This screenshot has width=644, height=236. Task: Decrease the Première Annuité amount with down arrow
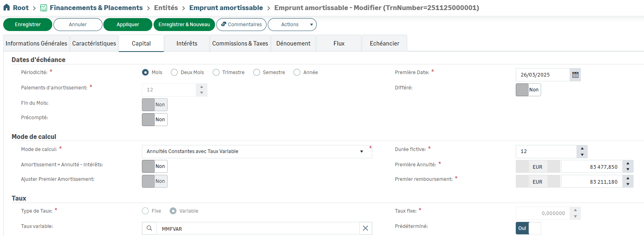coord(628,169)
